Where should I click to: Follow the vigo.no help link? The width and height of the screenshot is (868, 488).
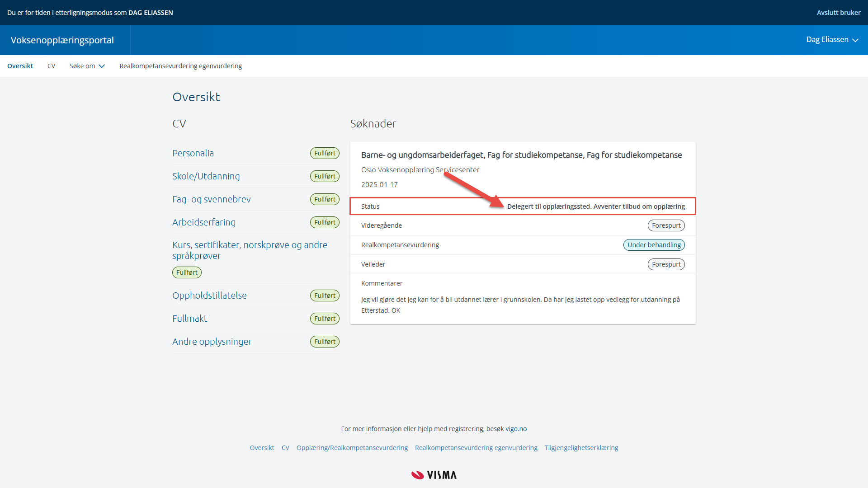(516, 429)
